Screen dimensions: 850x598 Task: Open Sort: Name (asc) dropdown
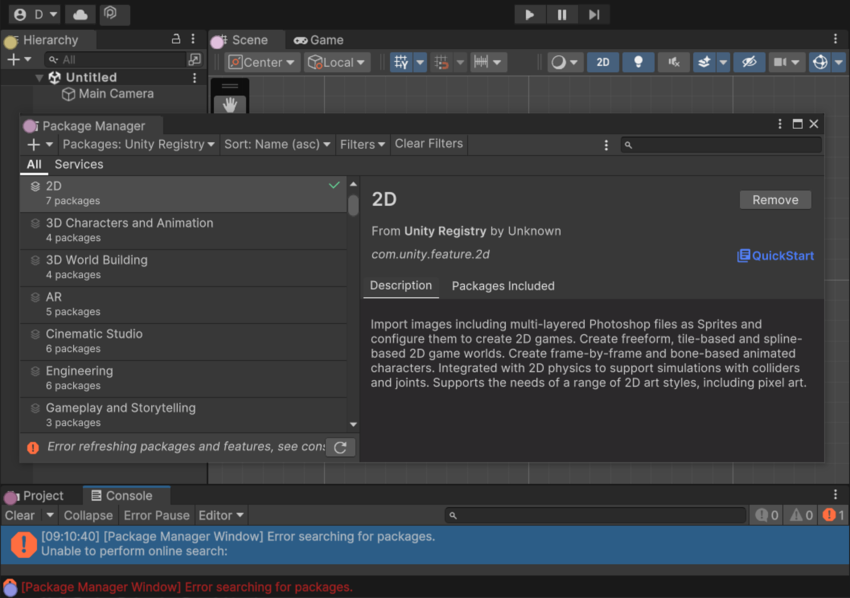pos(277,144)
